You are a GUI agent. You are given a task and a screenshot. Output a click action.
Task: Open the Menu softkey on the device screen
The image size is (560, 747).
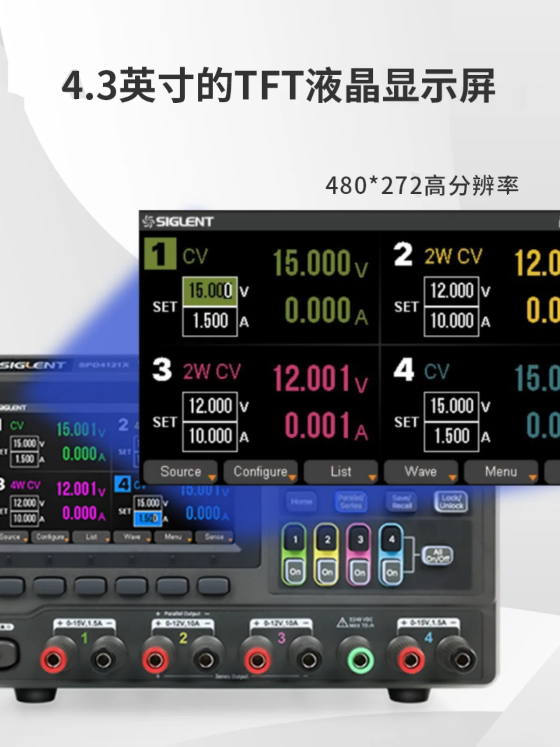pyautogui.click(x=173, y=537)
